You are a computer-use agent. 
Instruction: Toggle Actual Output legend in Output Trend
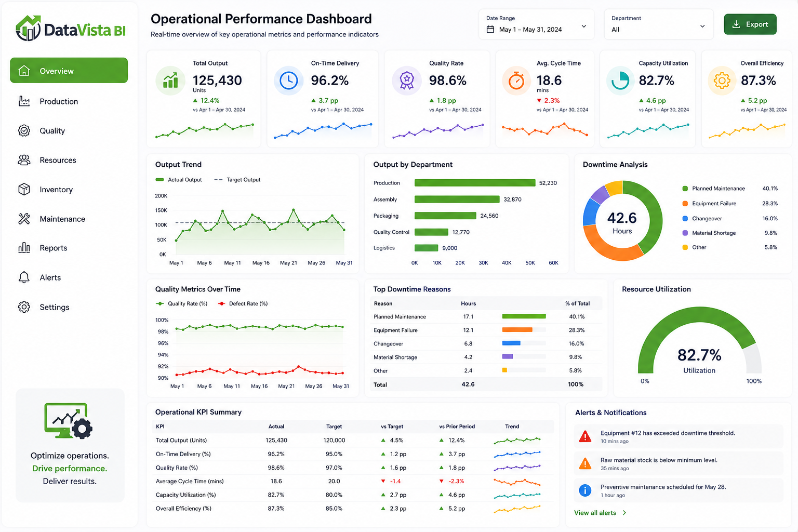pos(179,180)
